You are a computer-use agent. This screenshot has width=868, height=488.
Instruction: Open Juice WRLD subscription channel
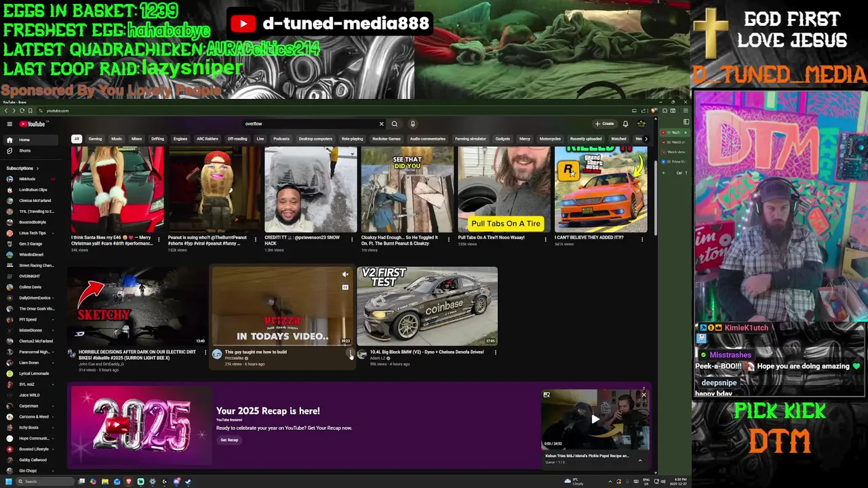29,395
